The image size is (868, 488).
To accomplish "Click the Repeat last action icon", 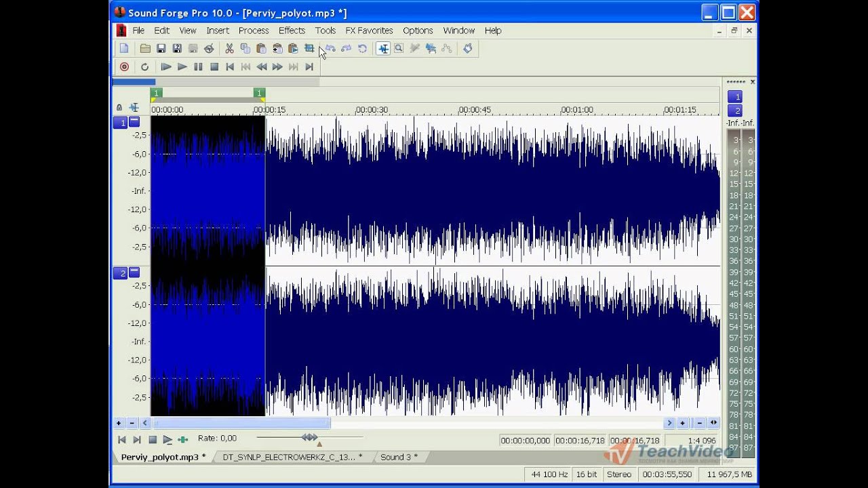I will coord(362,48).
